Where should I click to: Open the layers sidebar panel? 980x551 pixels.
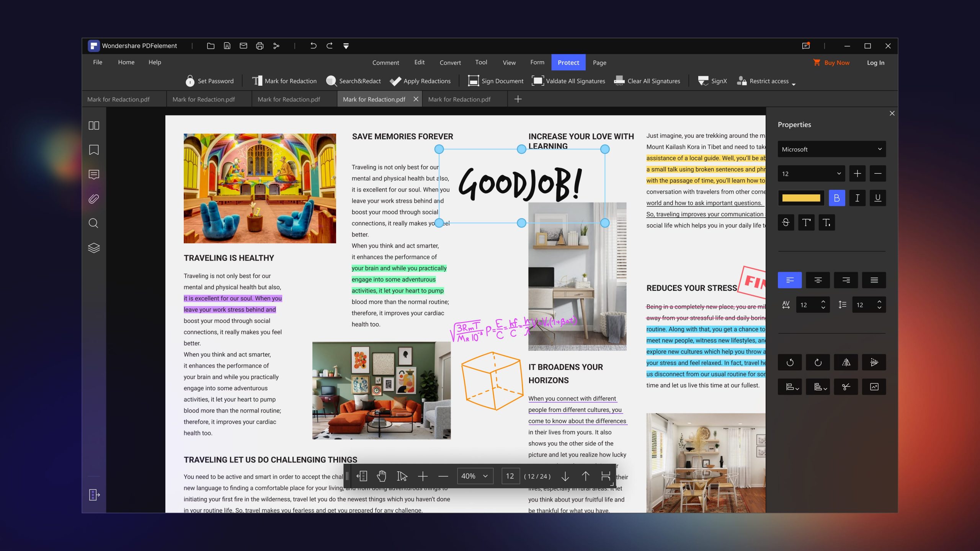pos(94,248)
